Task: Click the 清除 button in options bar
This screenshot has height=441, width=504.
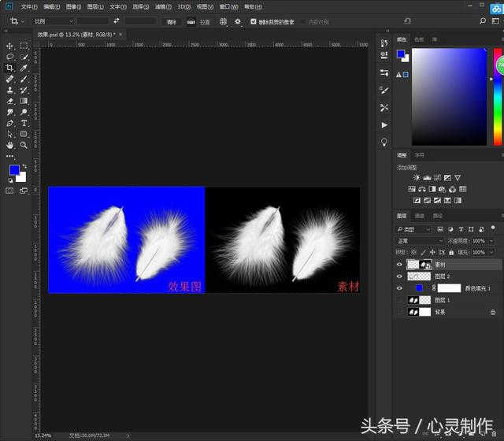Action: (172, 21)
